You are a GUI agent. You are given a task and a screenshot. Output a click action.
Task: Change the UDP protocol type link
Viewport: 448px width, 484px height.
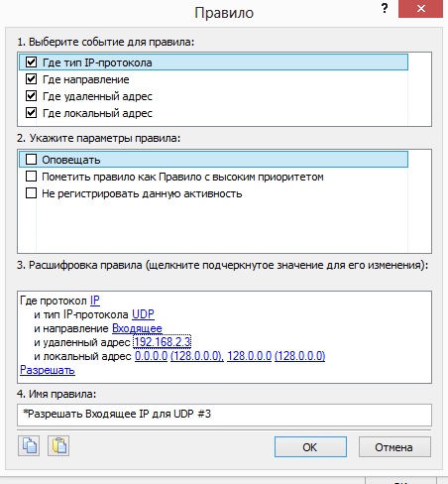click(x=143, y=314)
